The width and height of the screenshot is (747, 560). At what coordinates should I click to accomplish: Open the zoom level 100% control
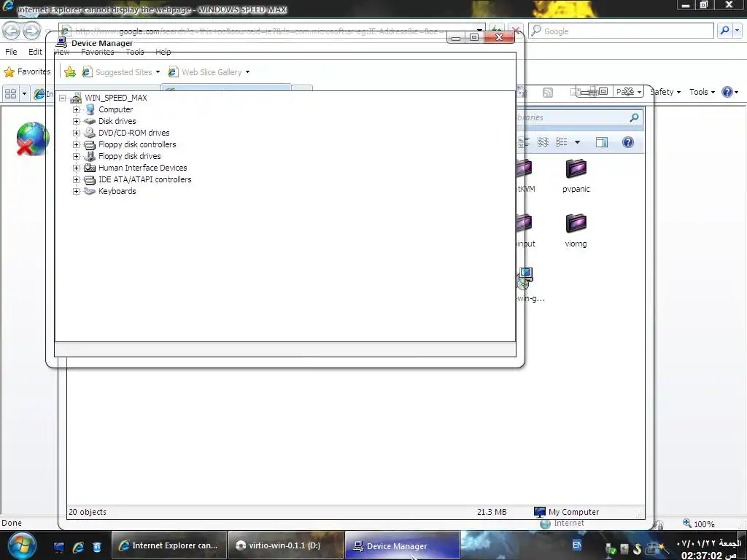pos(699,524)
